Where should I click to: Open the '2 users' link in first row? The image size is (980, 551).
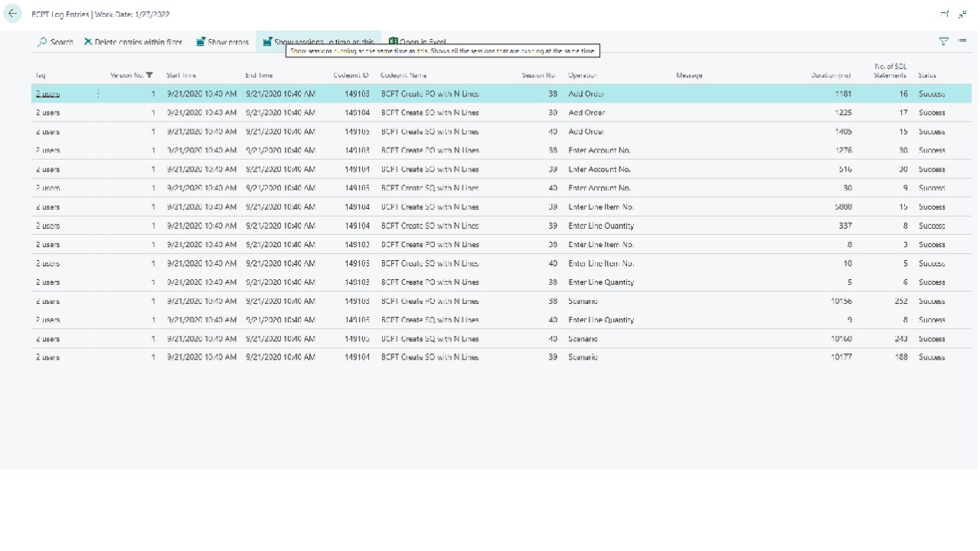coord(47,93)
